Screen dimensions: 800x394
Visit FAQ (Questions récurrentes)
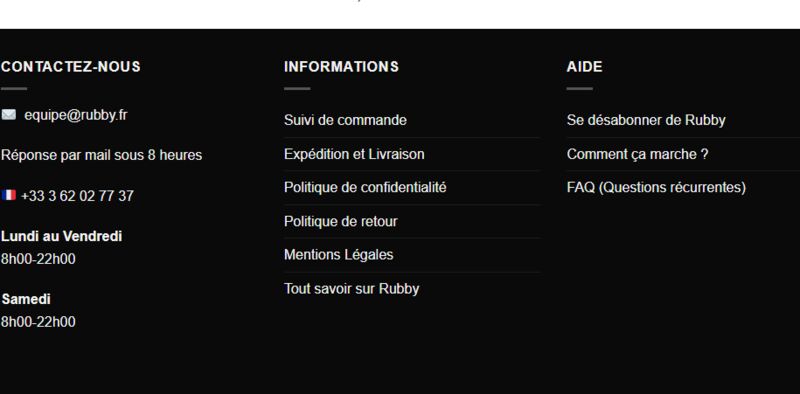coord(656,187)
